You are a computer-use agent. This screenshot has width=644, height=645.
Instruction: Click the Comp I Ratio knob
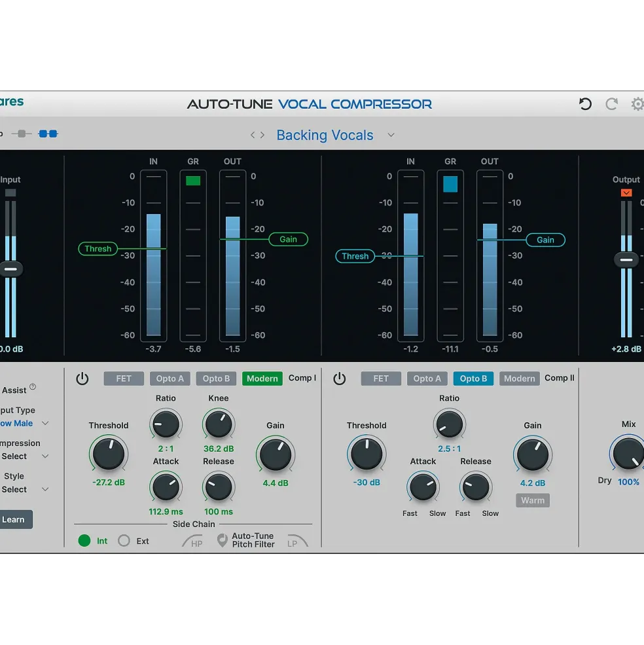click(166, 424)
